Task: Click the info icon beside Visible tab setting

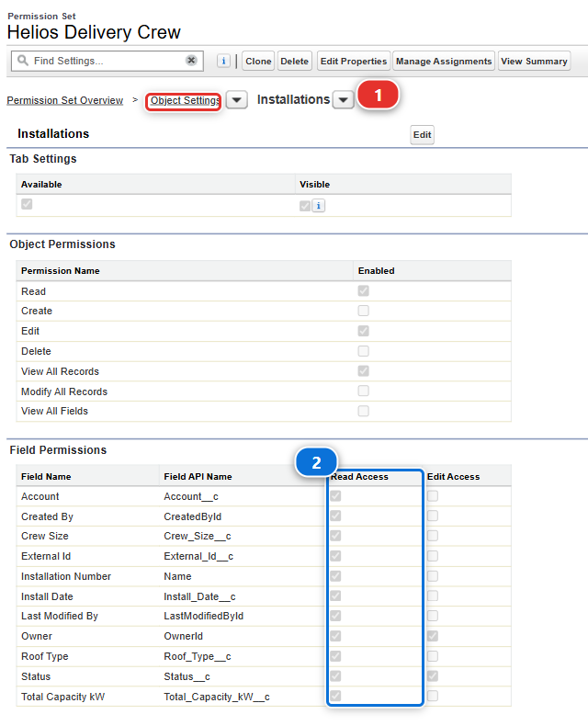Action: click(x=319, y=206)
